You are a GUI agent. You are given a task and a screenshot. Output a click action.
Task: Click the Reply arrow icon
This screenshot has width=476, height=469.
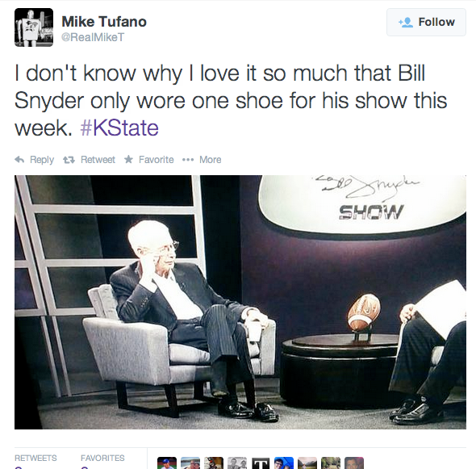[19, 160]
